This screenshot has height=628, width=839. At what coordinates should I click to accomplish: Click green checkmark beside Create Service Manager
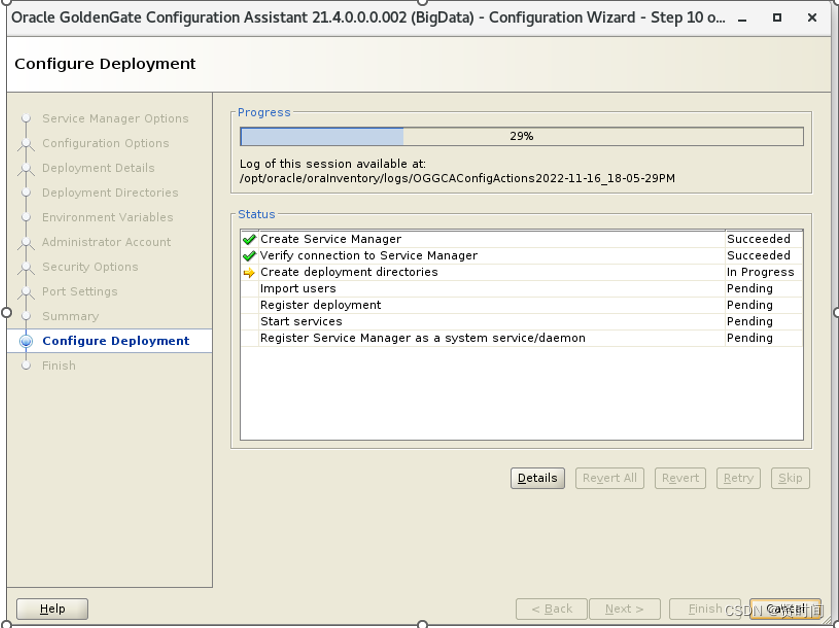point(249,239)
